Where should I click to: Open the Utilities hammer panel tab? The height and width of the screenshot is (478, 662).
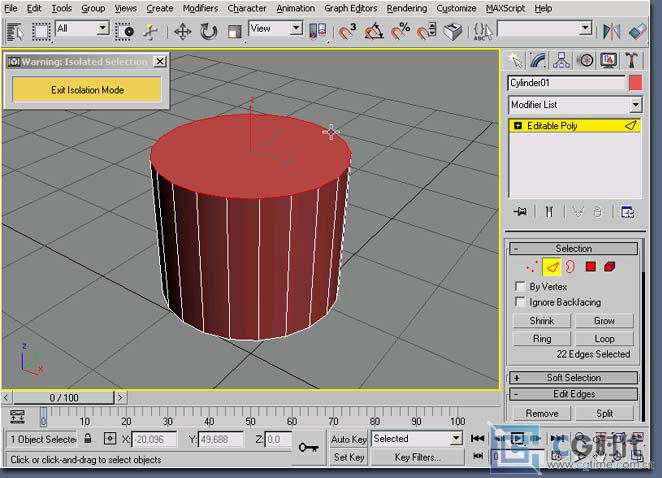[x=632, y=61]
